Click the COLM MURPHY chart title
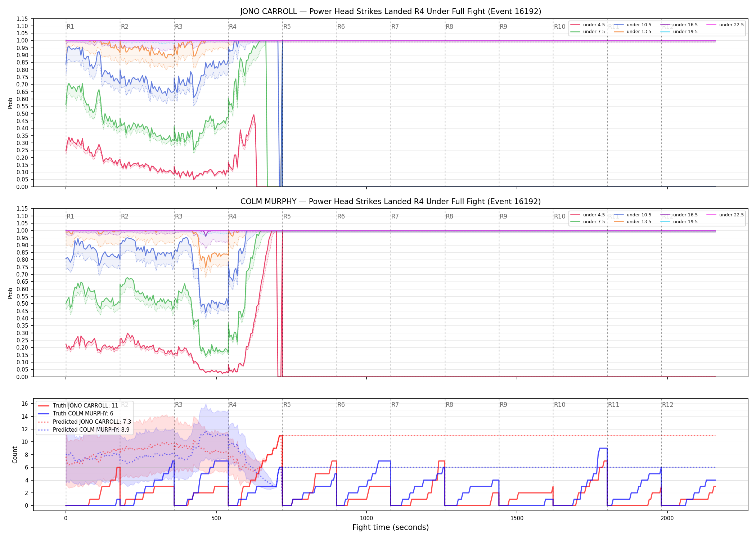The height and width of the screenshot is (540, 756). [x=391, y=202]
